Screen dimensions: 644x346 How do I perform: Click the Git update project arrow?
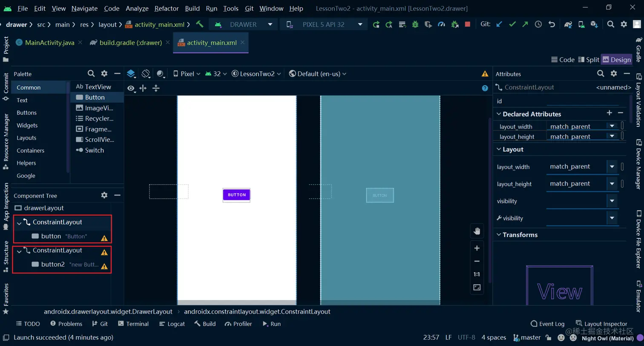[499, 24]
